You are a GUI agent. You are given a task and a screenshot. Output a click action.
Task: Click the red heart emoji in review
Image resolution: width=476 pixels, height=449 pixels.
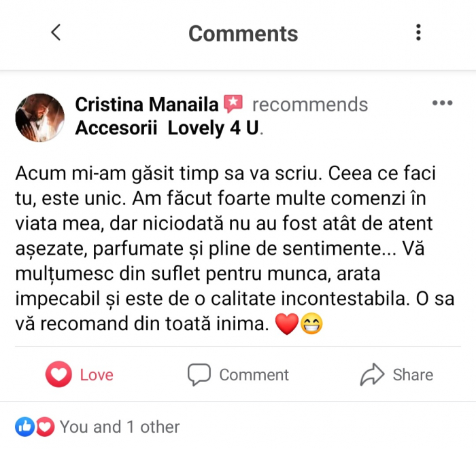tap(288, 325)
